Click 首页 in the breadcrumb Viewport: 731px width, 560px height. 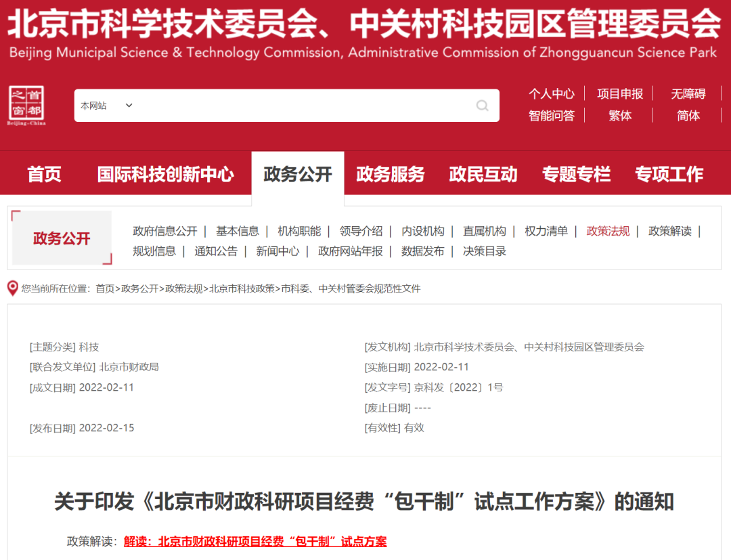[105, 288]
